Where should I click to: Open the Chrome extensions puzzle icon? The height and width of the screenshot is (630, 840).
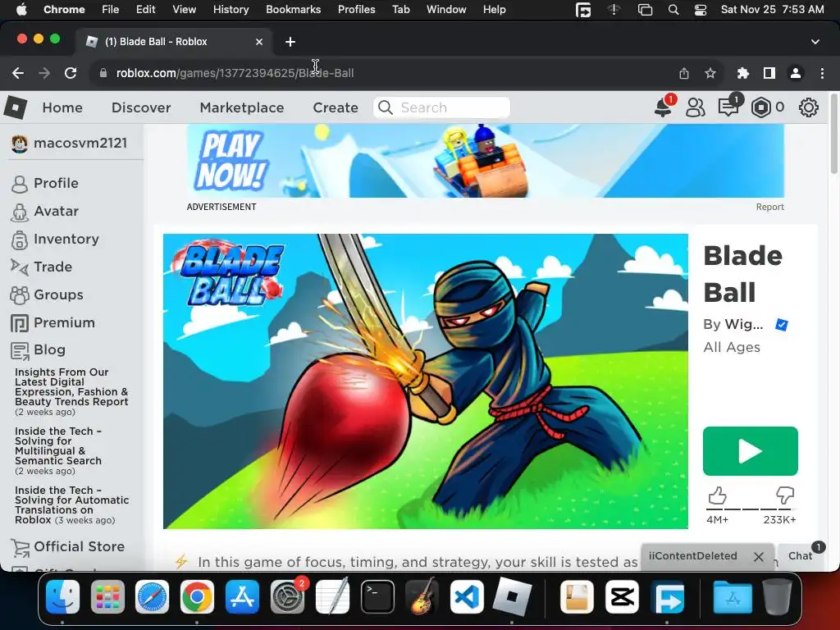(x=743, y=73)
